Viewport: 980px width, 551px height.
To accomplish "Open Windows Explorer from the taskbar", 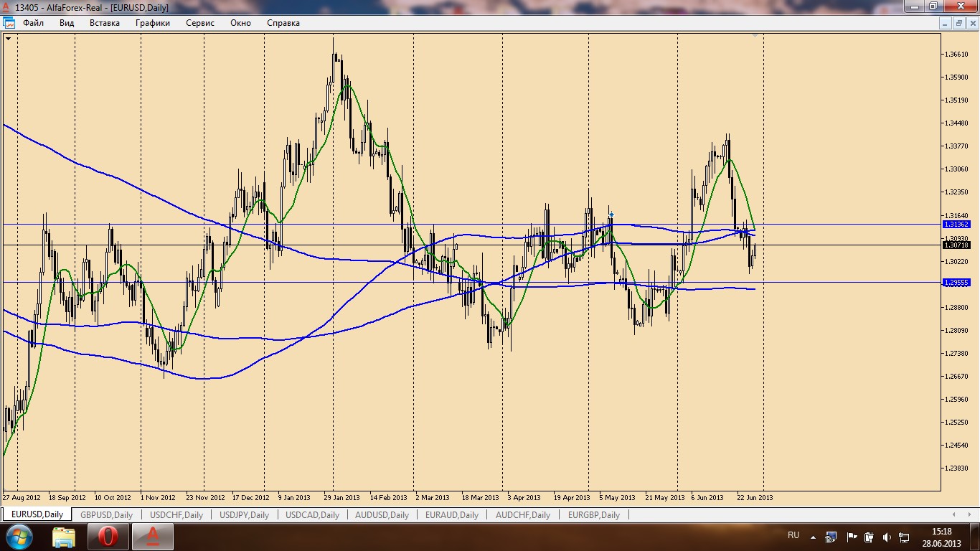I will coord(64,537).
